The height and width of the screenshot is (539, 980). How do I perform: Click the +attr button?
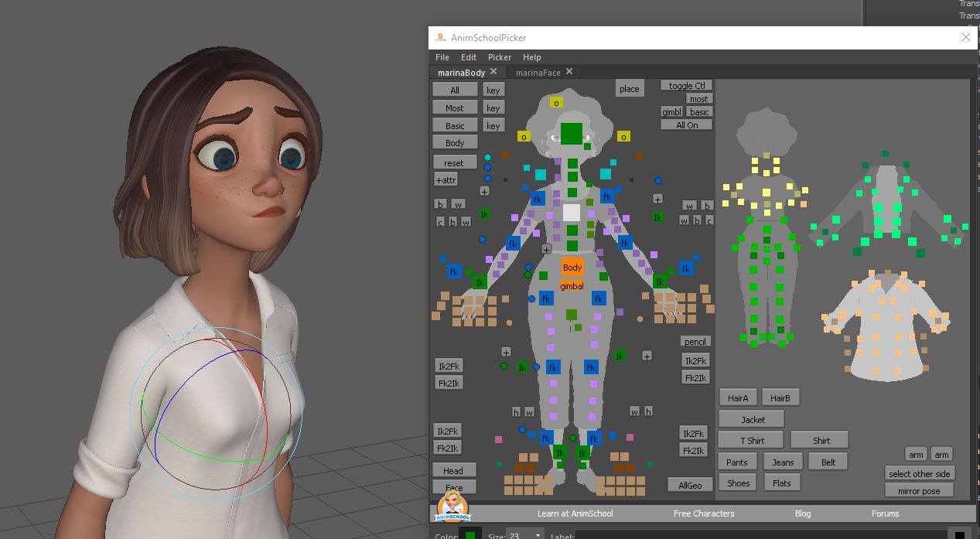tap(446, 179)
